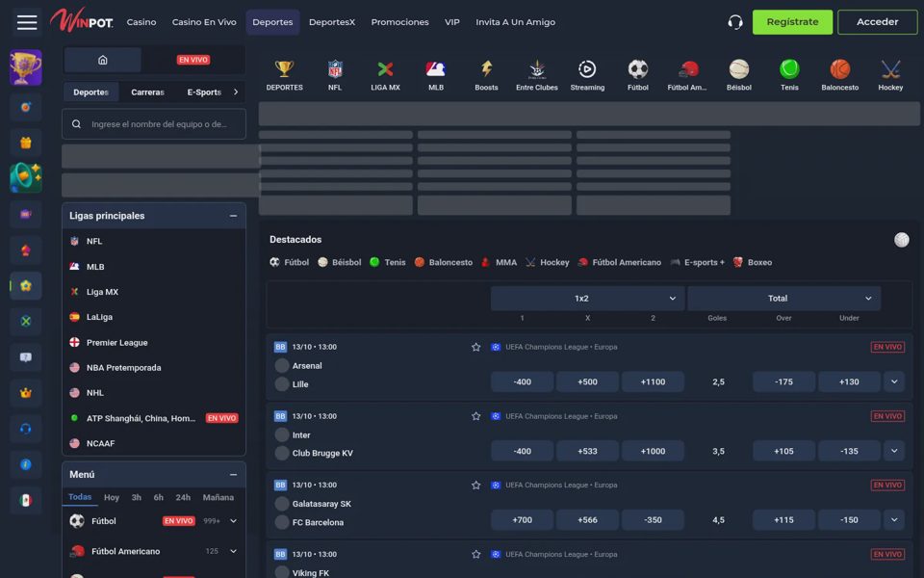Favorite the Arsenal vs Lille match star

475,347
